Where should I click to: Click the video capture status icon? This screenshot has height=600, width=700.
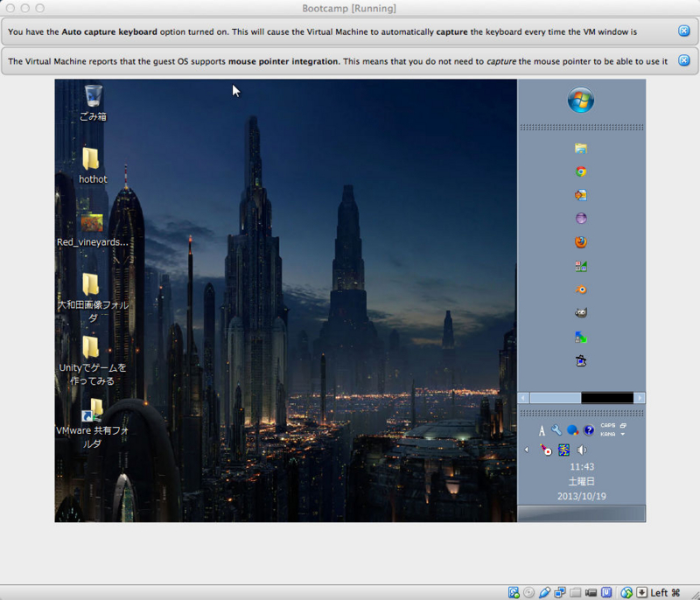591,592
